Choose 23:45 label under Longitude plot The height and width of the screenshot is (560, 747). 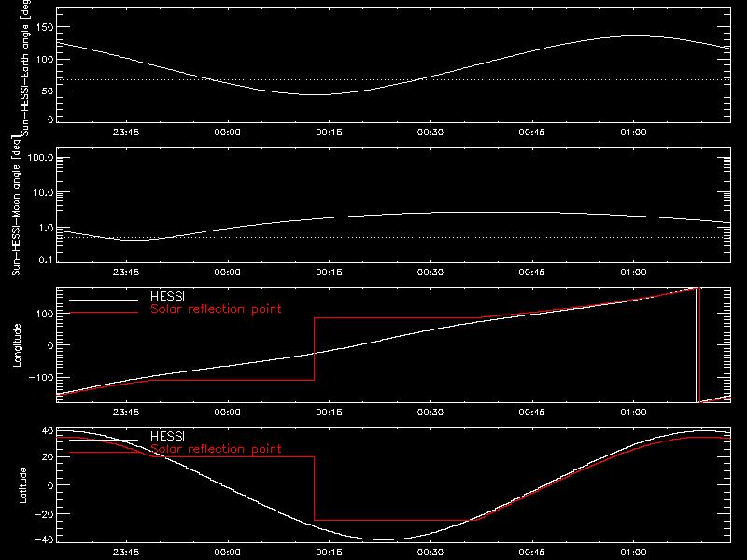[x=126, y=413]
